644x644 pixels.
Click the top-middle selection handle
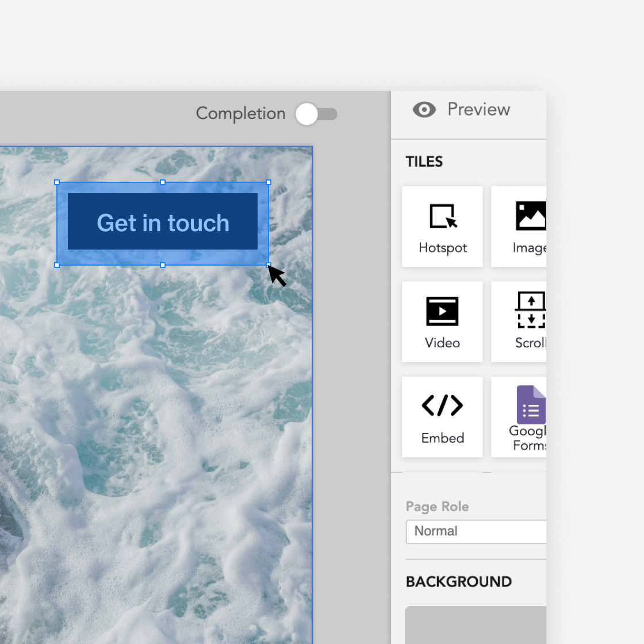point(163,182)
